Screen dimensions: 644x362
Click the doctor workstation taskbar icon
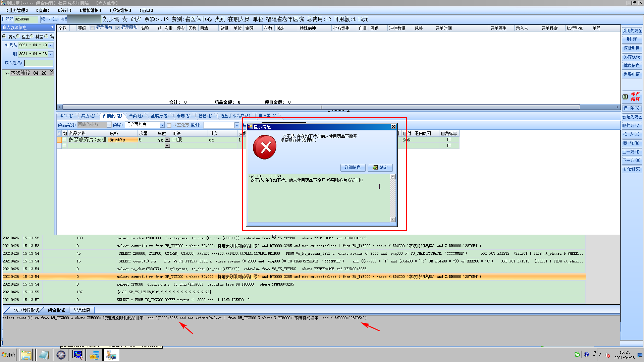point(111,355)
